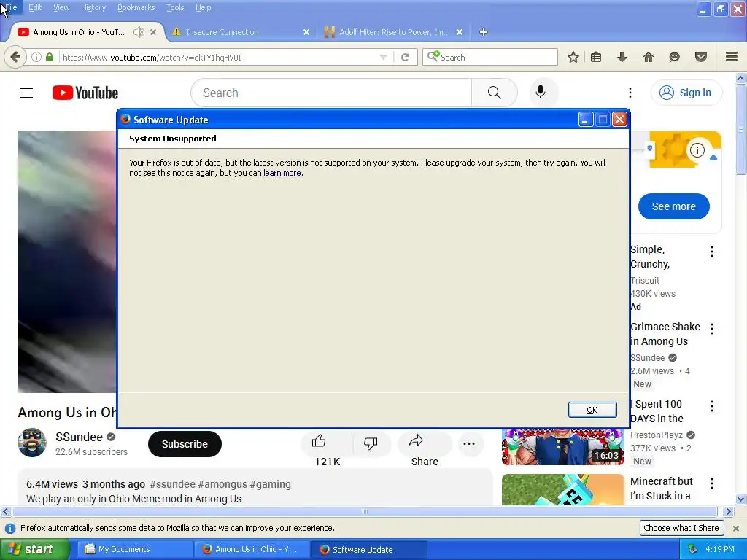Switch to Software Update taskbar item
This screenshot has width=747, height=560.
coord(368,550)
